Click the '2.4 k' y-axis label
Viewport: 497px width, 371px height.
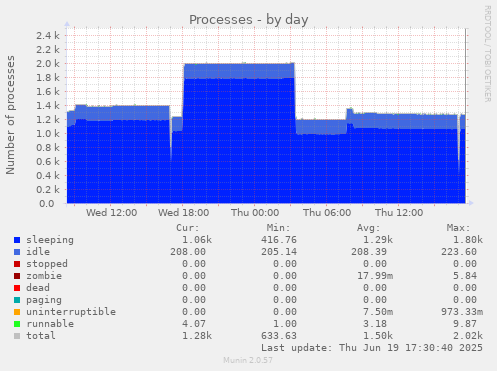pyautogui.click(x=48, y=35)
